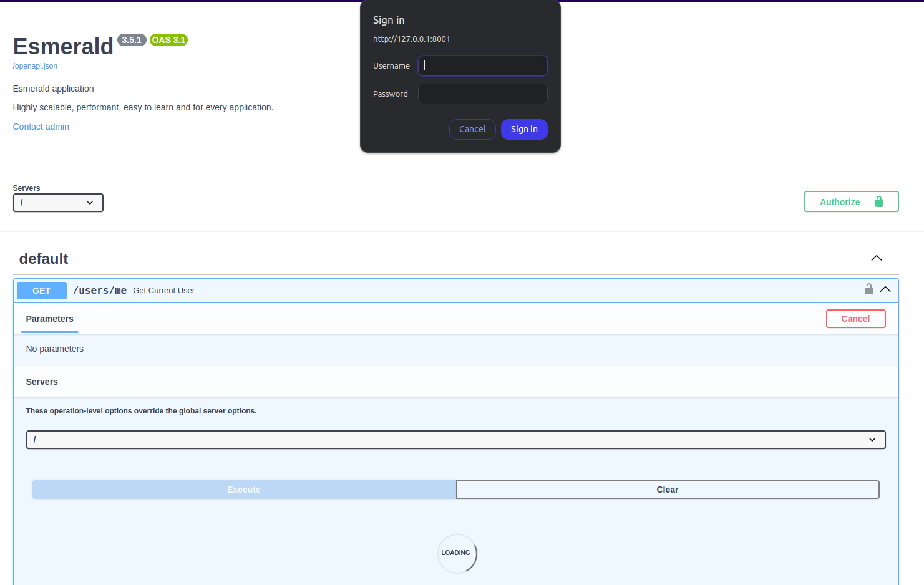Collapse the /users/me operation with its chevron
This screenshot has height=585, width=924.
pos(885,289)
